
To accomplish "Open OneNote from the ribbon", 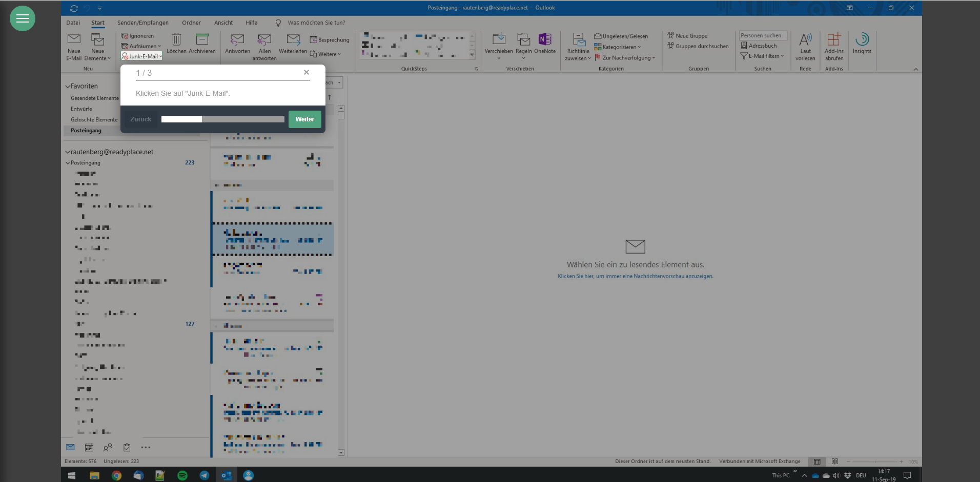I will tap(544, 40).
